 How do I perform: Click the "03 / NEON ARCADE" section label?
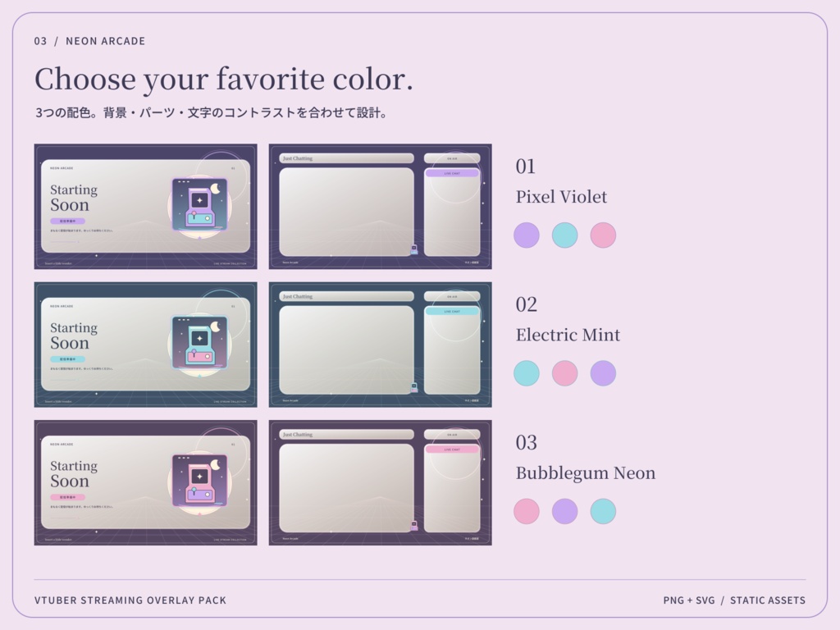89,41
